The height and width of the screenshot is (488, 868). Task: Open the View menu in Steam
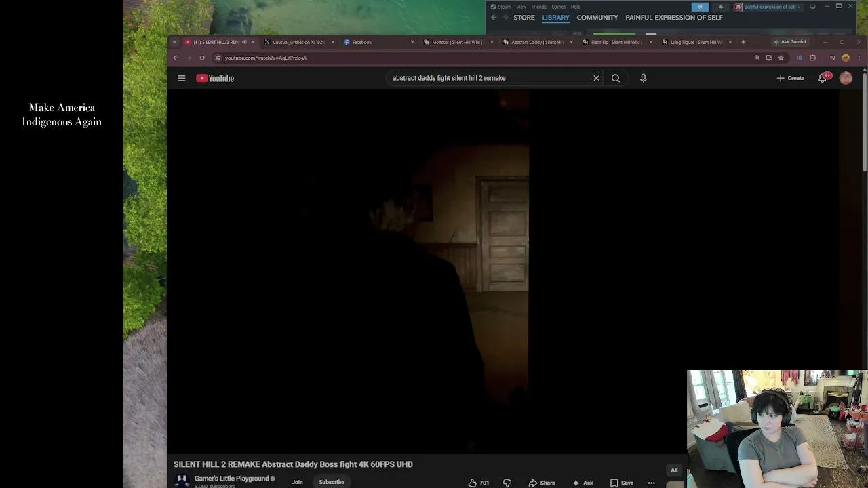point(521,7)
